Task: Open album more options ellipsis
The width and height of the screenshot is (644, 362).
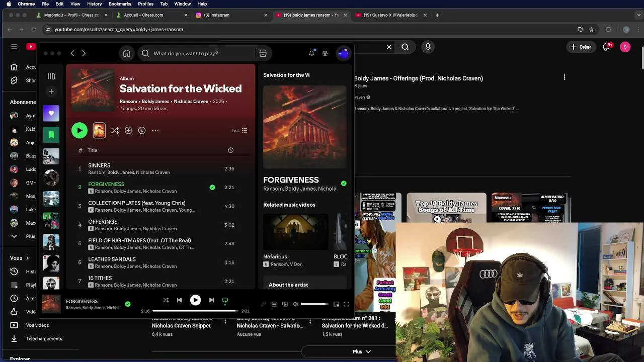Action: pyautogui.click(x=155, y=130)
